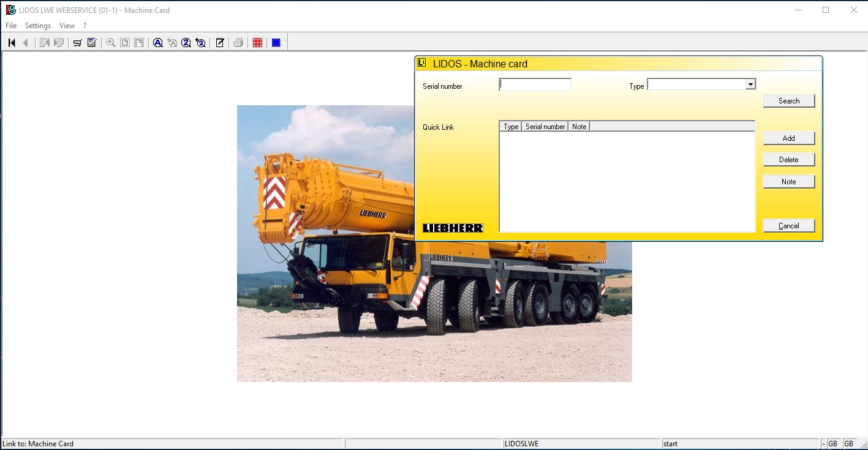Click the greyed-out circled A arrow icon
Viewport: 868px width, 450px height.
172,43
